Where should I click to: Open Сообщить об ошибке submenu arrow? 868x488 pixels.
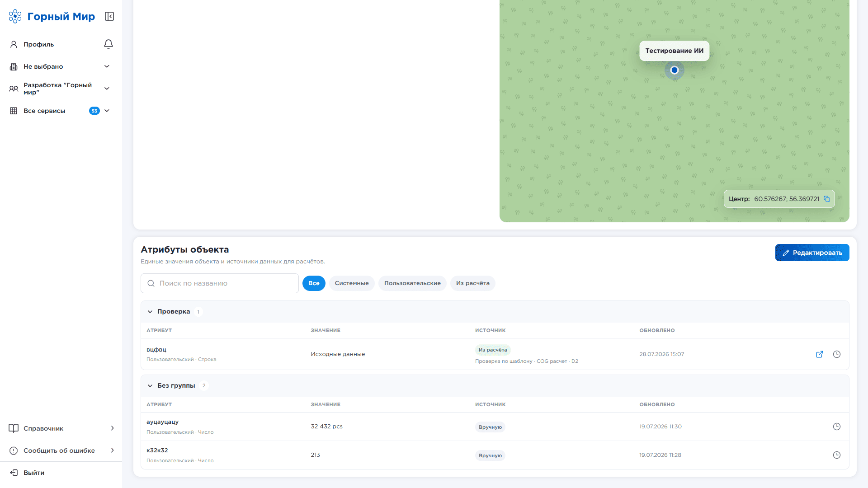tap(113, 450)
